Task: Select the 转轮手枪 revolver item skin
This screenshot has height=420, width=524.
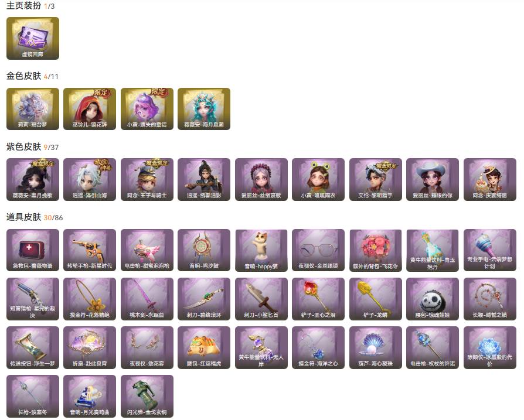Action: pyautogui.click(x=90, y=250)
